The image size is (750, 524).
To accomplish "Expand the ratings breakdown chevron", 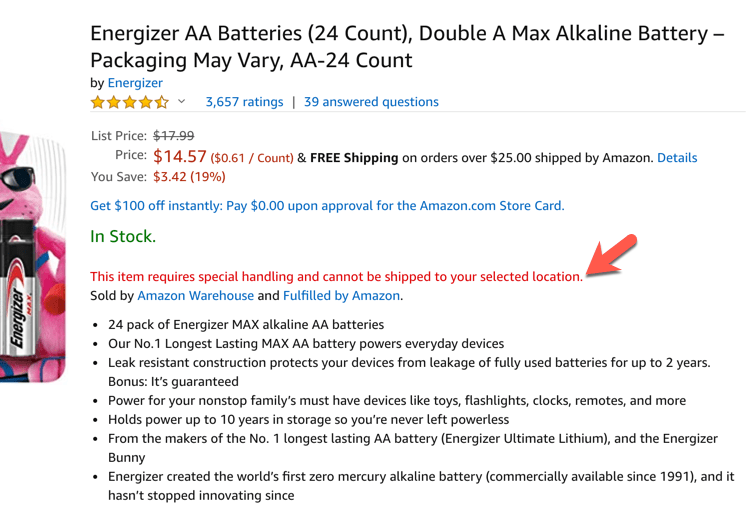I will [x=182, y=102].
